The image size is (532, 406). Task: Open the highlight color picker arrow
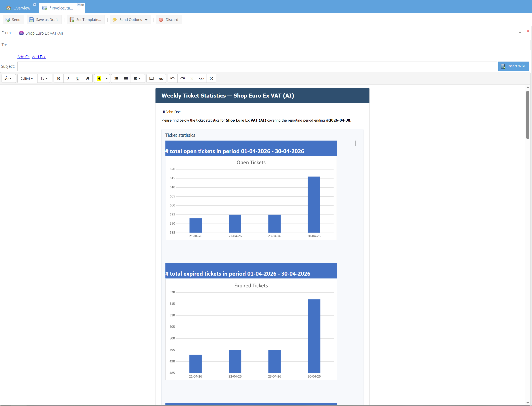point(107,79)
